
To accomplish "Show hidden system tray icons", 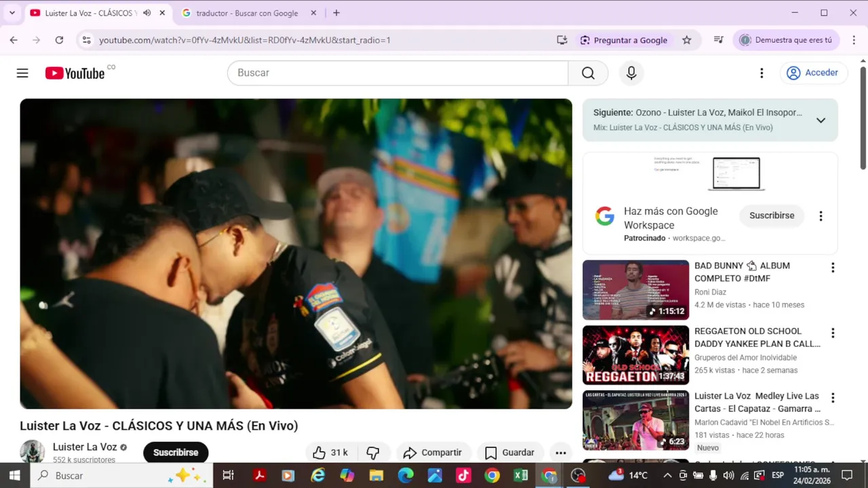I will (667, 475).
